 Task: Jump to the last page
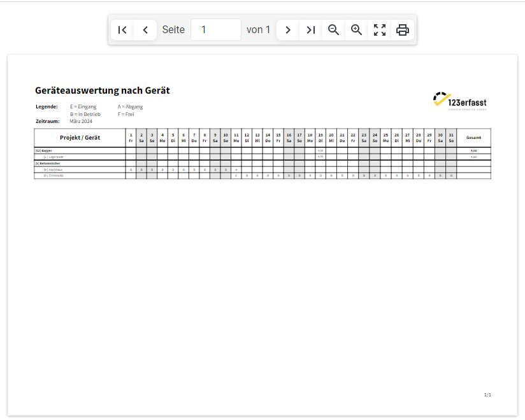click(311, 30)
